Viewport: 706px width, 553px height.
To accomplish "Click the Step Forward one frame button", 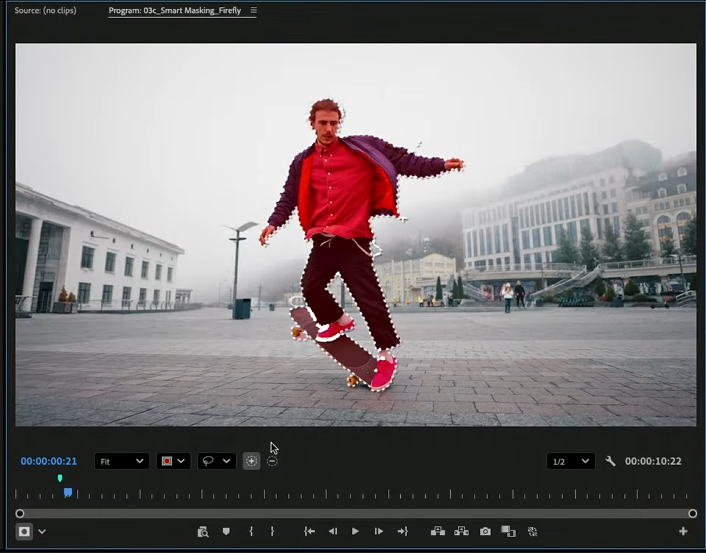I will pos(379,532).
